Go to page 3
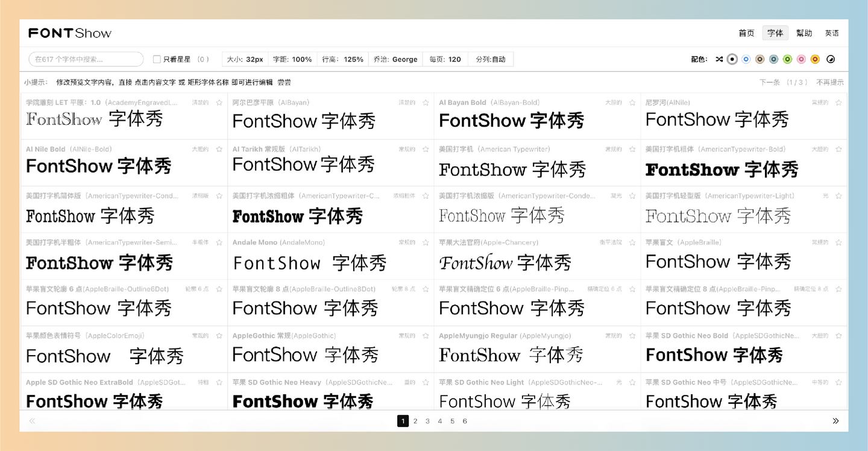868x451 pixels. 427,421
